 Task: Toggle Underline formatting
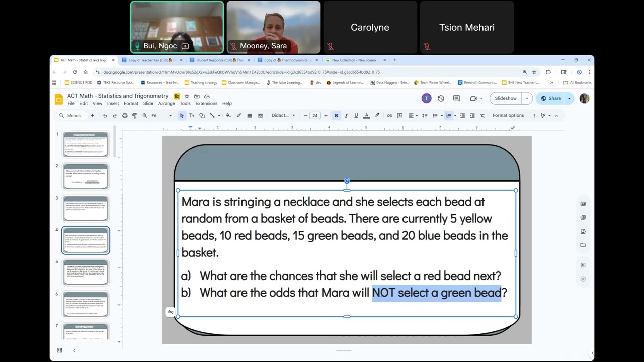pyautogui.click(x=356, y=116)
